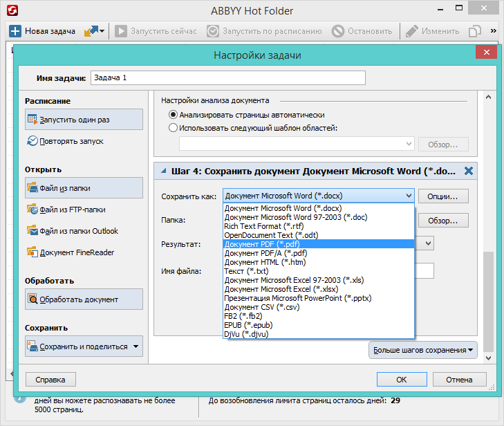Select Microsoft Excel 97-2003 (*.xls) format
Viewport: 504px width, 426px height.
pos(319,280)
